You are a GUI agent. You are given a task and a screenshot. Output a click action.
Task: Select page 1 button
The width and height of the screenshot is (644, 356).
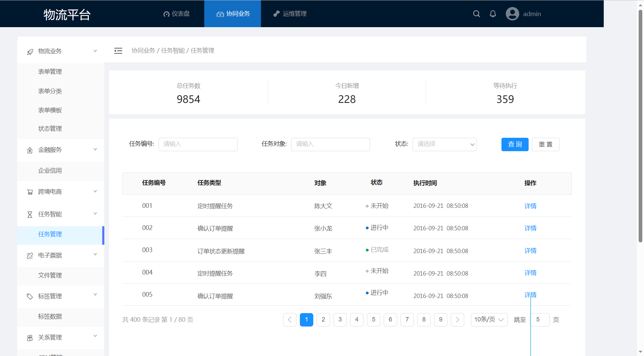(307, 320)
